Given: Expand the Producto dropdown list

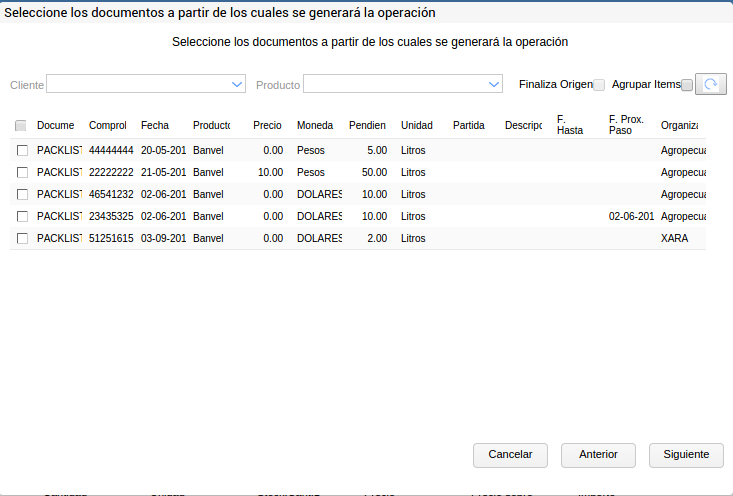Looking at the screenshot, I should point(494,85).
